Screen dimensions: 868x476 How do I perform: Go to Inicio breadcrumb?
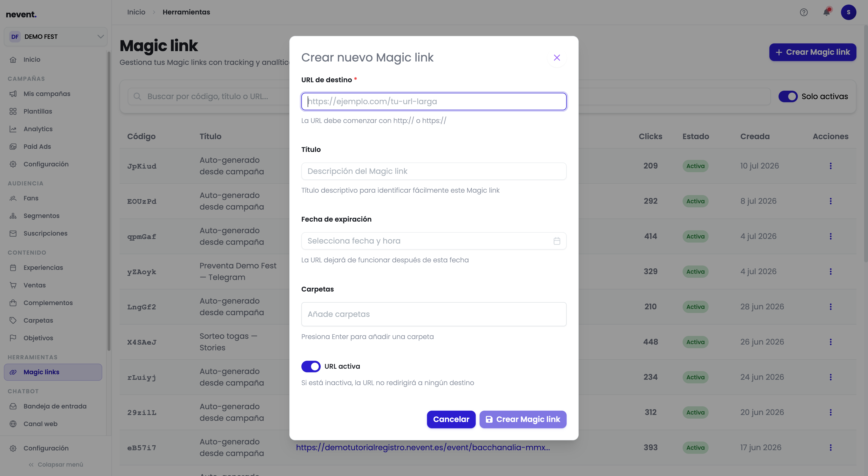136,12
